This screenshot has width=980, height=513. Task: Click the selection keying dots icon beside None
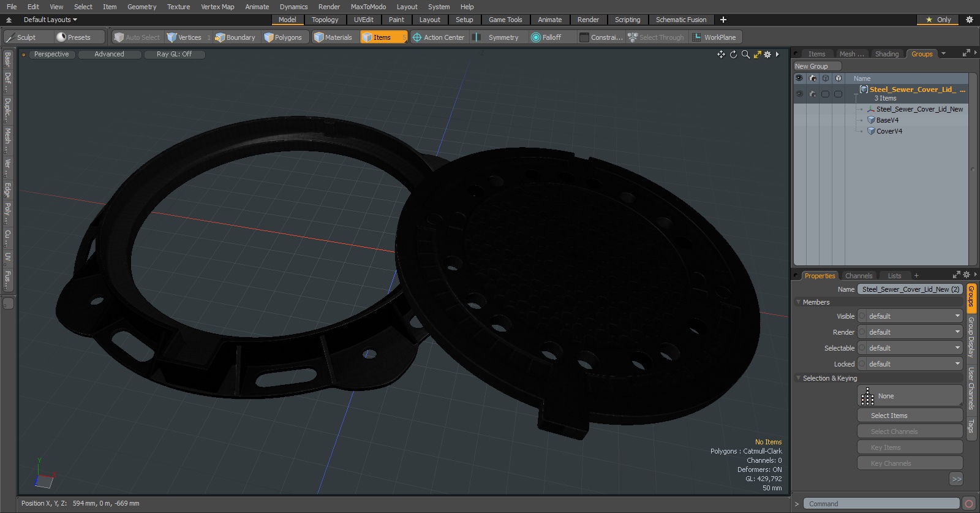tap(867, 397)
